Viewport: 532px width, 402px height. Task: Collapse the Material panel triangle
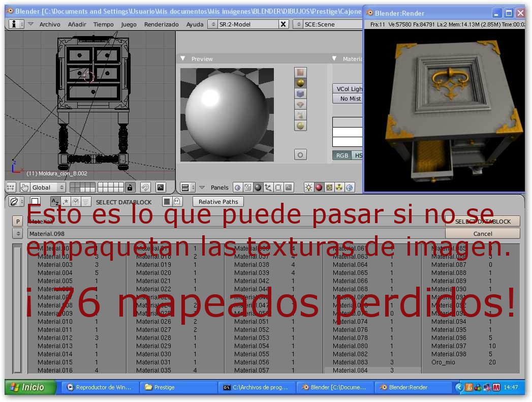pyautogui.click(x=334, y=58)
